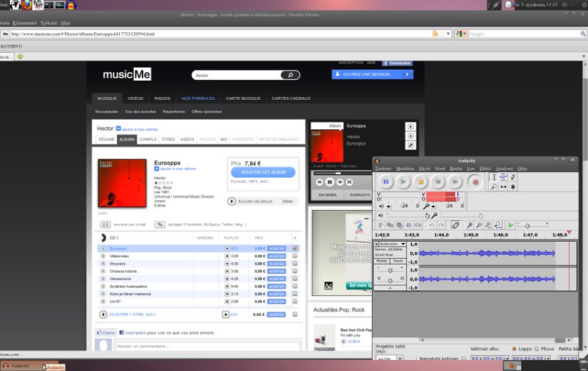Click Audacity's Paste icon
The width and height of the screenshot is (588, 371).
click(x=399, y=225)
